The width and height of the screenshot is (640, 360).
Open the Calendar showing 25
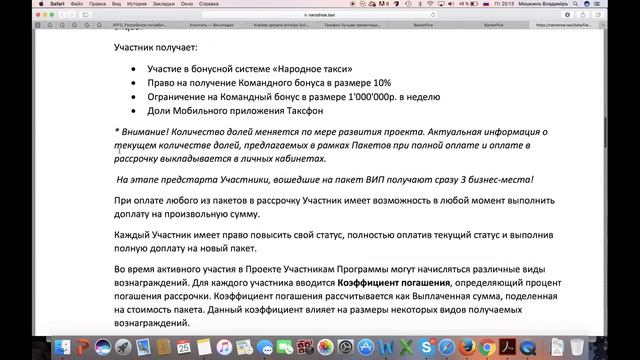tap(184, 347)
